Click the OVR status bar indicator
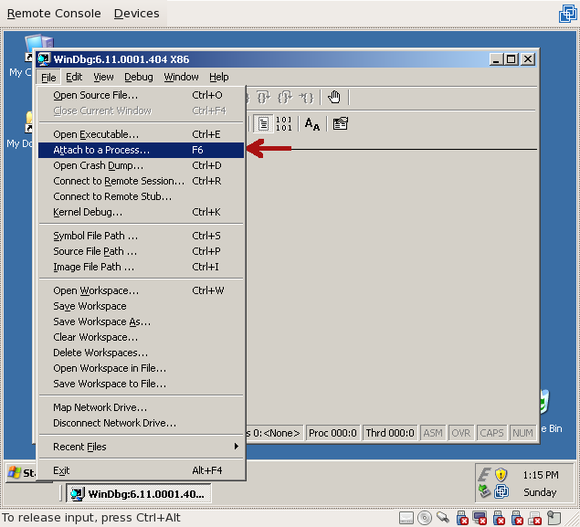 pos(461,433)
